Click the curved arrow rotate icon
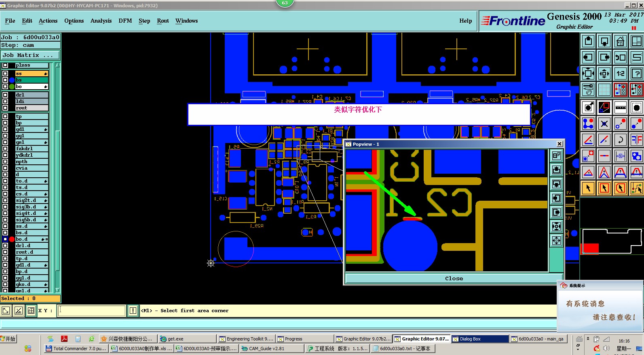Image resolution: width=644 pixels, height=355 pixels. click(x=620, y=140)
